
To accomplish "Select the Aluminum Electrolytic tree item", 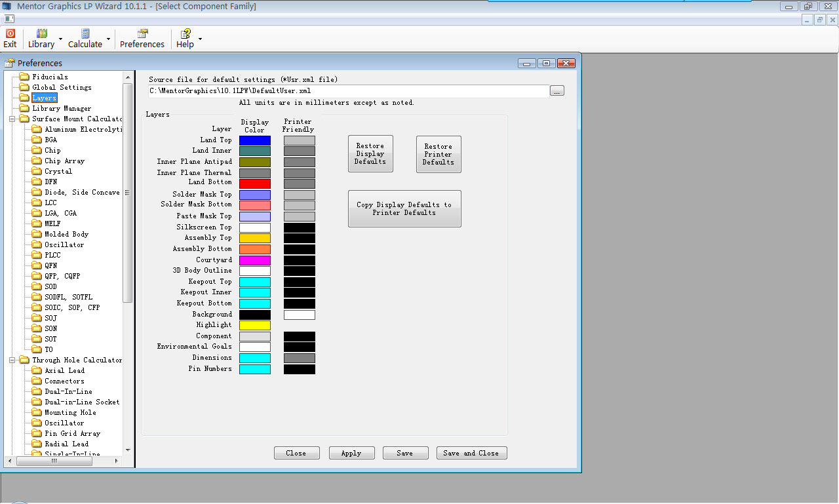I will [83, 129].
